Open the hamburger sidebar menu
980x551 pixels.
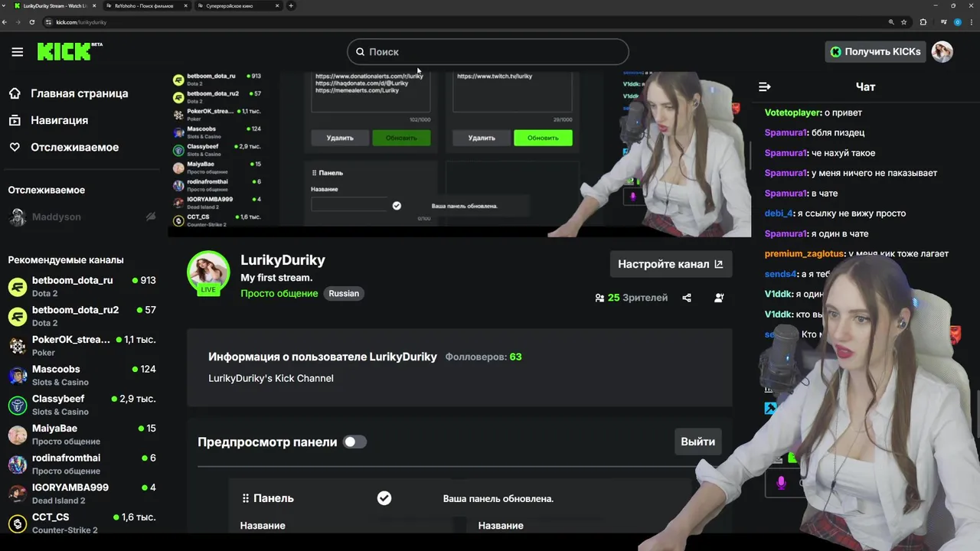tap(17, 52)
